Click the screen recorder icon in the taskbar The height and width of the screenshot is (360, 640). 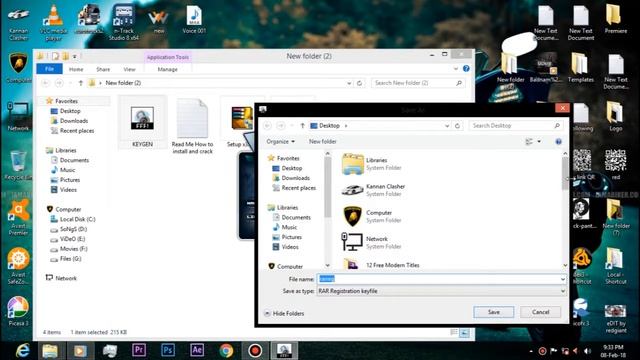pyautogui.click(x=255, y=351)
